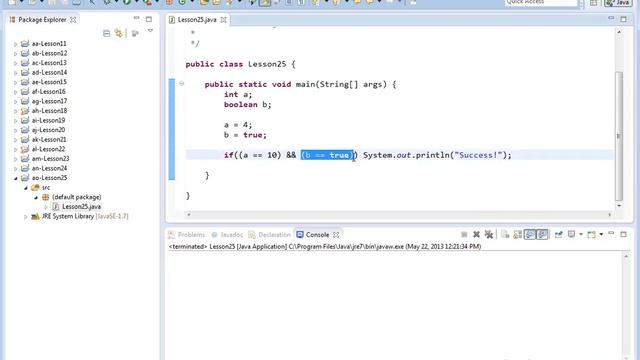Toggle show console when standard error changes
The height and width of the screenshot is (360, 640).
pyautogui.click(x=542, y=234)
